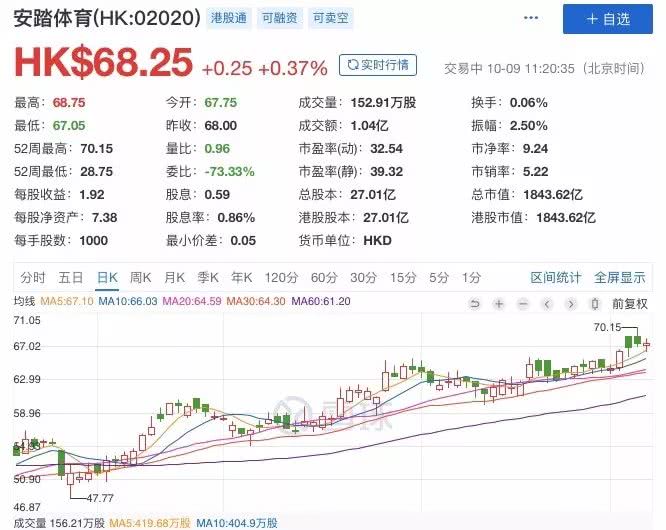This screenshot has height=530, width=666.
Task: Refresh quote with 实时行情 button
Action: (378, 65)
